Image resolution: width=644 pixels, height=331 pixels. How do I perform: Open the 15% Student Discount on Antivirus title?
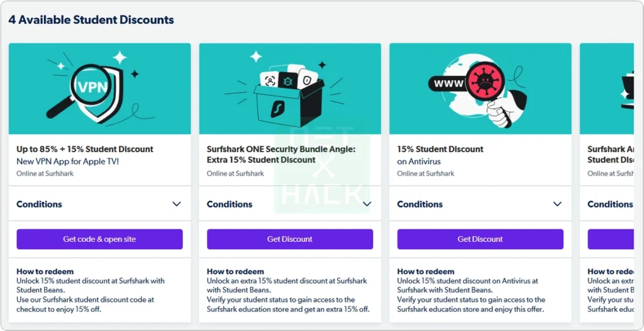440,149
